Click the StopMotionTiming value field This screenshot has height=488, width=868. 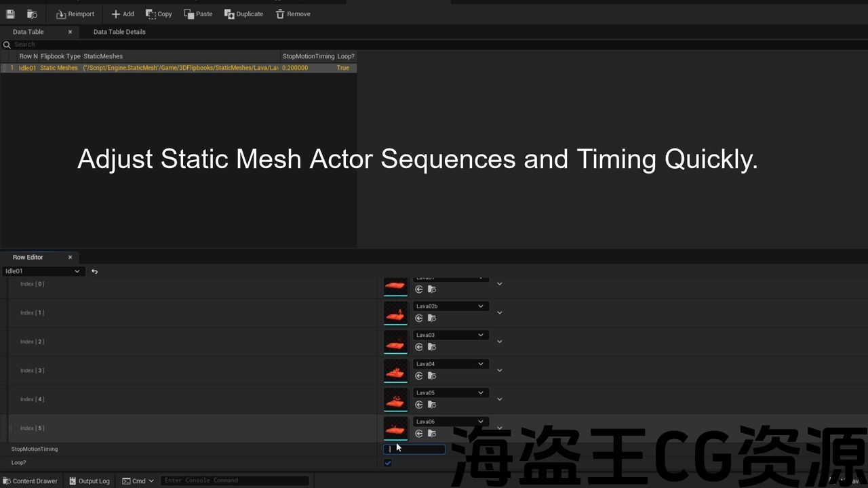tap(414, 449)
